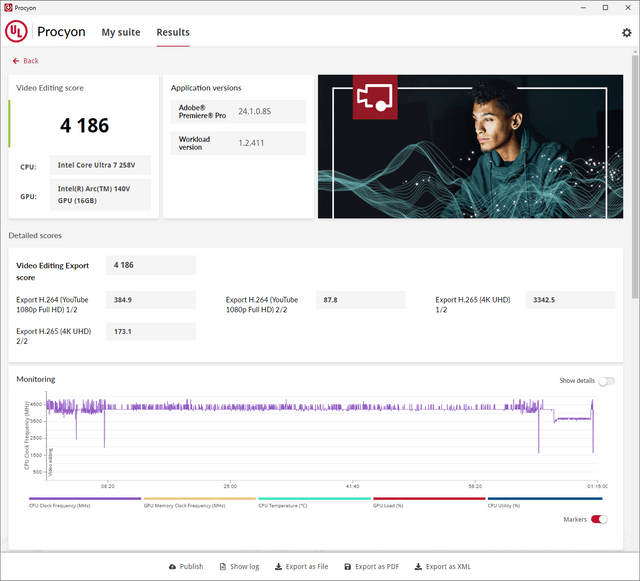Click the Publish cloud icon
Screen dimensions: 640x581
coord(173,567)
